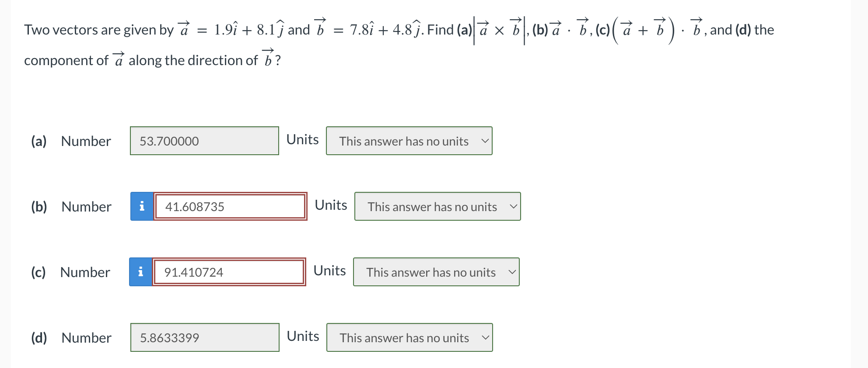The height and width of the screenshot is (368, 868).
Task: Click the chevron on part (d) units box
Action: (485, 337)
